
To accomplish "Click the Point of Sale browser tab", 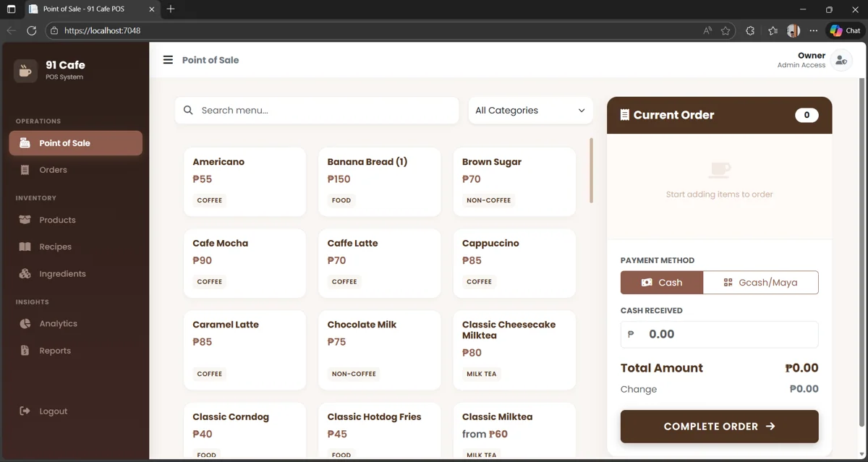I will (93, 9).
